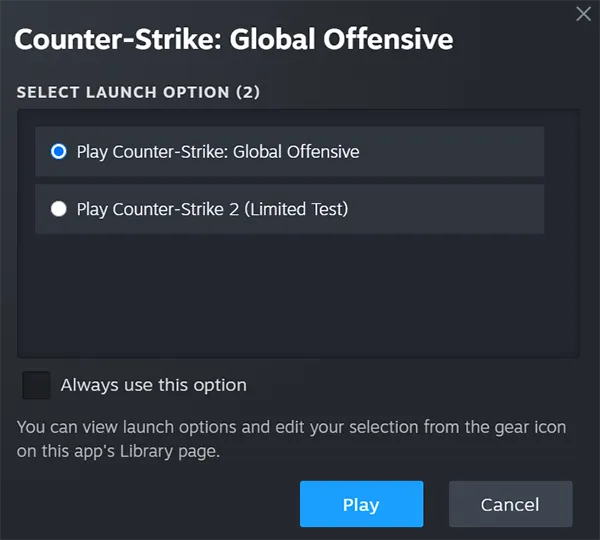This screenshot has width=600, height=540.
Task: Select the Global Offensive radio button
Action: pos(59,152)
